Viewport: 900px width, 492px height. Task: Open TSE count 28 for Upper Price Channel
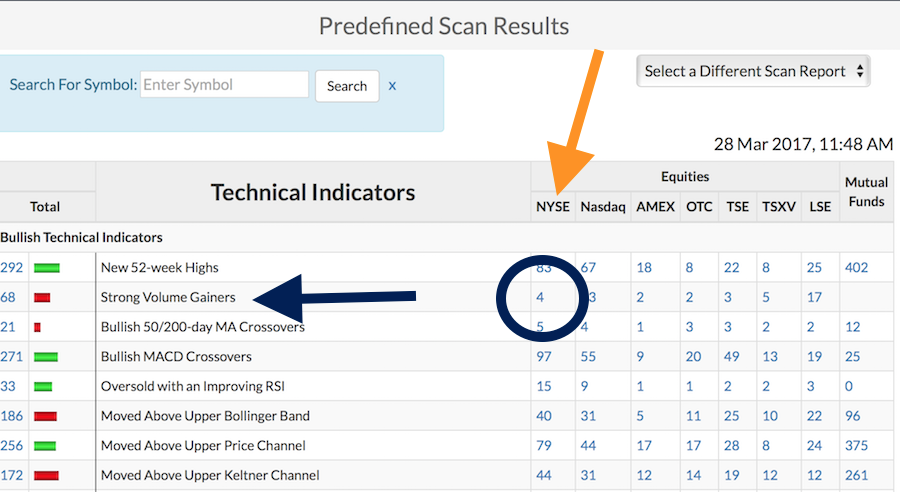click(x=731, y=445)
